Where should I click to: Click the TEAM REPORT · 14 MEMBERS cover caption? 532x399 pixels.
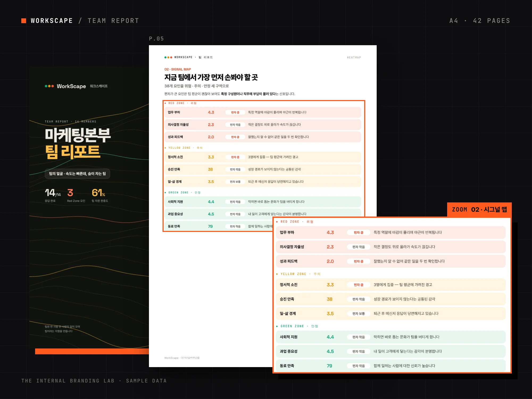pos(70,122)
